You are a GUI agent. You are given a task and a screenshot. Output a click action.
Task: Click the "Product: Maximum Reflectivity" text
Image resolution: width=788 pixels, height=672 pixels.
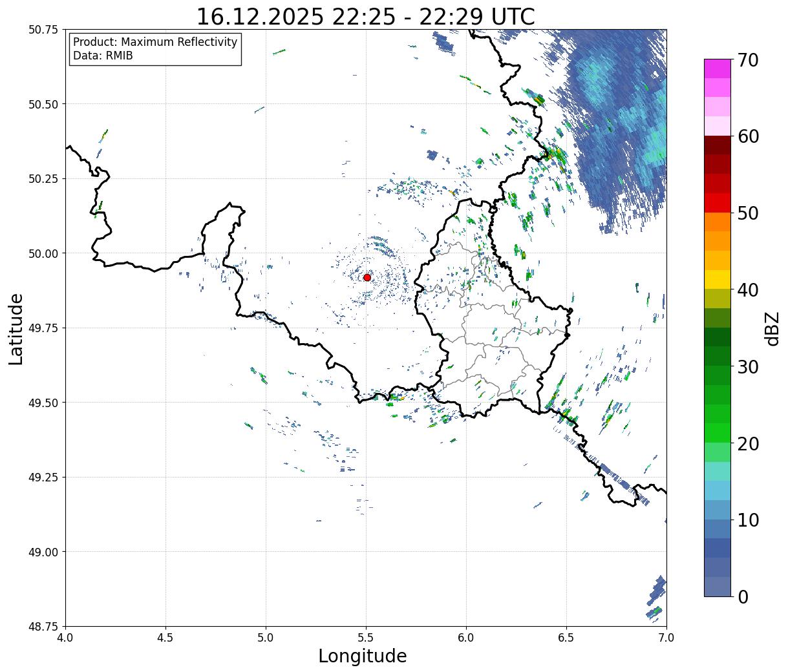(155, 42)
